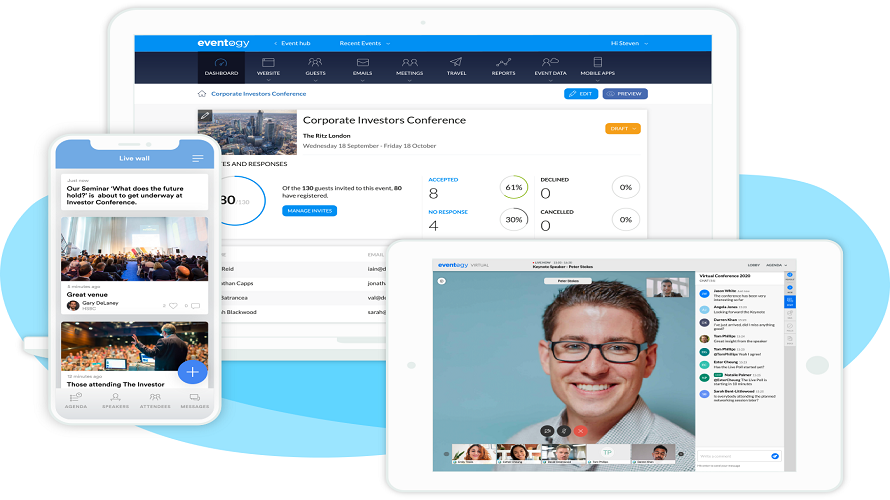This screenshot has height=500, width=890.
Task: Click the Capps row in guest table
Action: coord(303,283)
